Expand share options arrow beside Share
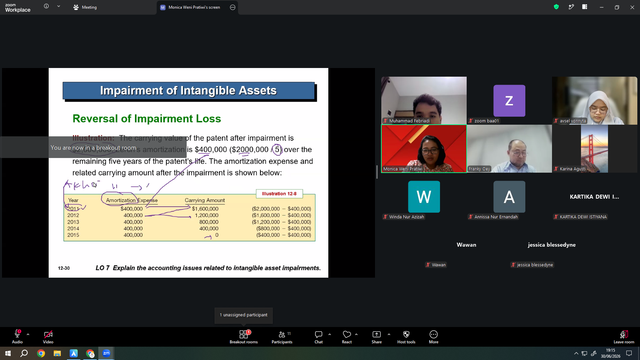The width and height of the screenshot is (640, 360). click(389, 334)
